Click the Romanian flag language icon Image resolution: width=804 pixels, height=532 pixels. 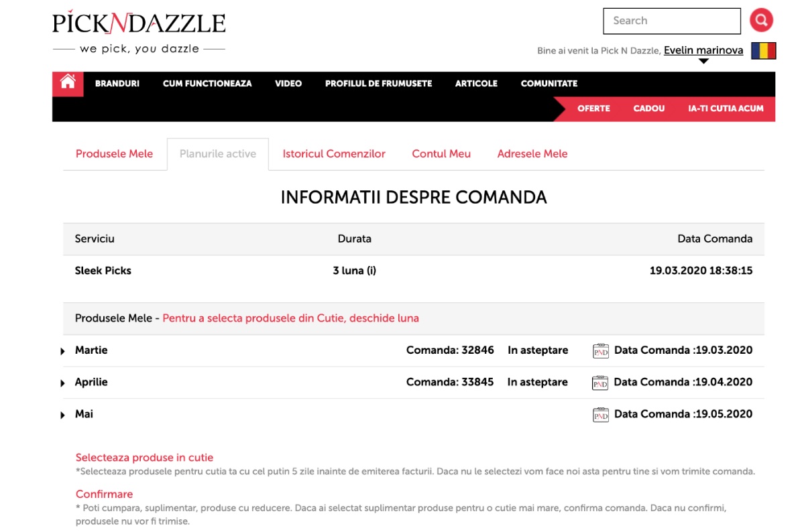(x=764, y=51)
